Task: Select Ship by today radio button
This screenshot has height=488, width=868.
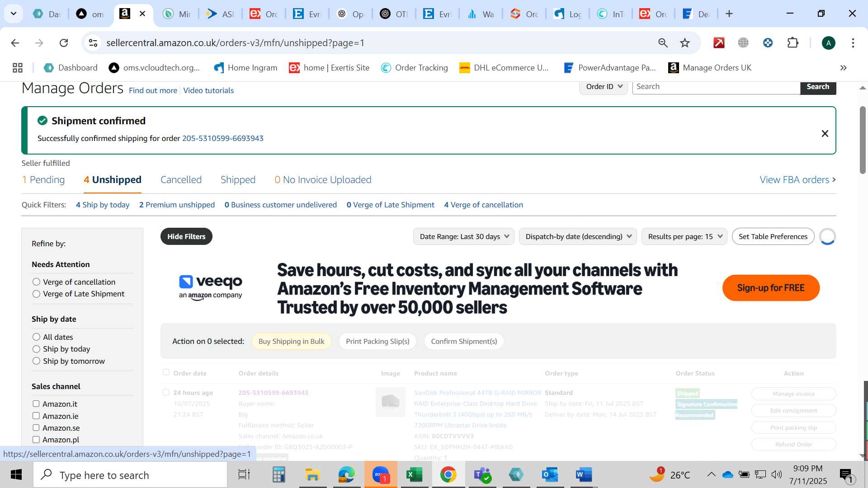Action: 37,349
